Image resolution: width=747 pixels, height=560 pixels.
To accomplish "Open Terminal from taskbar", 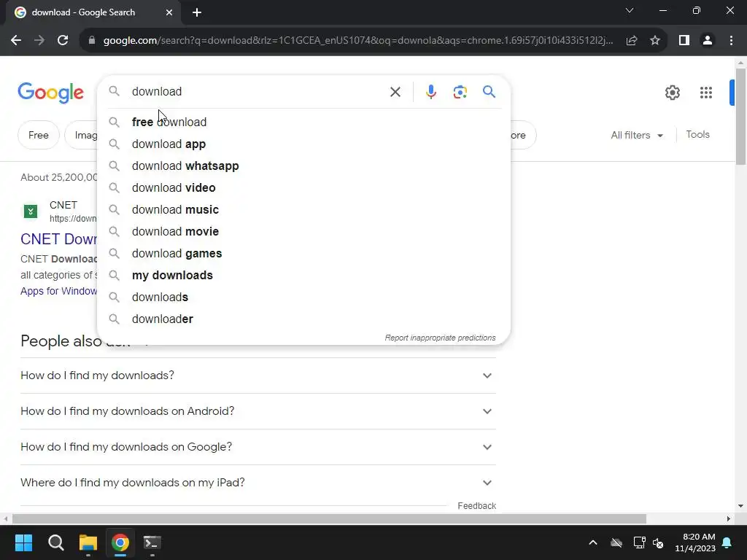I will pyautogui.click(x=152, y=542).
